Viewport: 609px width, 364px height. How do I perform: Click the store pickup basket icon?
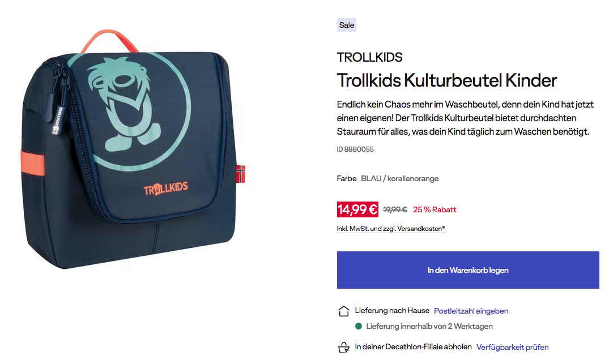click(x=344, y=348)
